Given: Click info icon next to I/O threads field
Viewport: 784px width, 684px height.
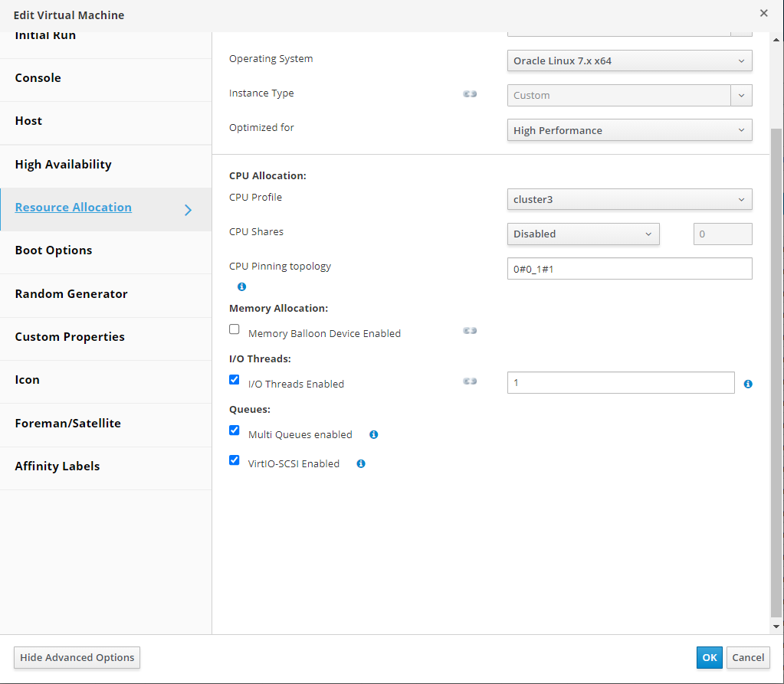Looking at the screenshot, I should [748, 384].
